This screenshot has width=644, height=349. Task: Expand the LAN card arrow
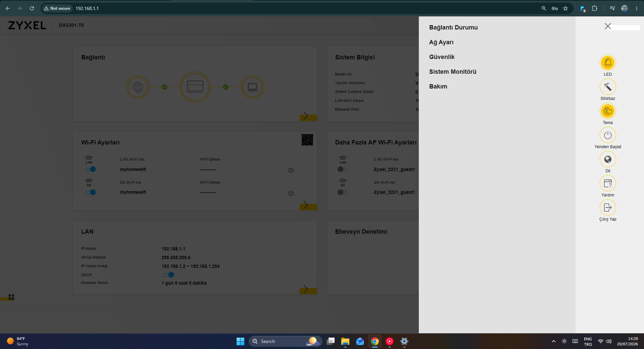pos(308,289)
